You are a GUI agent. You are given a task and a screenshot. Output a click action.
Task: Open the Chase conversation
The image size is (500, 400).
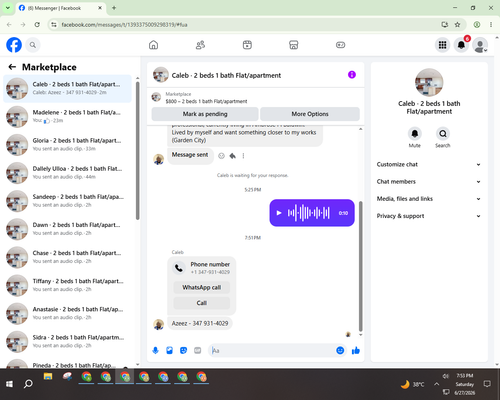click(x=67, y=257)
